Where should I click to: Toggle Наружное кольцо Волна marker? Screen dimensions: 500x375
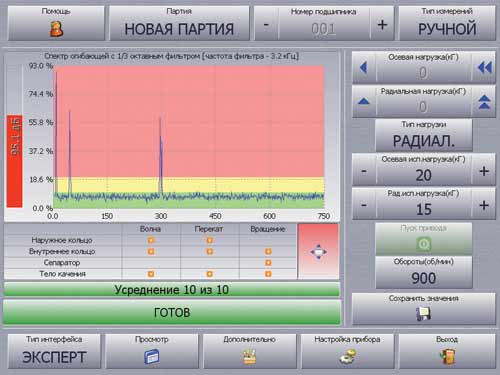click(x=151, y=240)
